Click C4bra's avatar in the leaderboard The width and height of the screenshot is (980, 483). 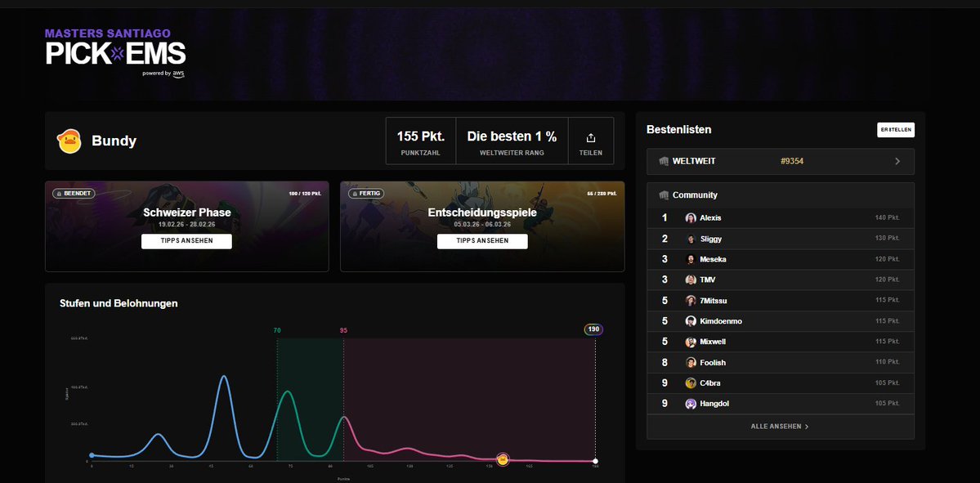[691, 383]
